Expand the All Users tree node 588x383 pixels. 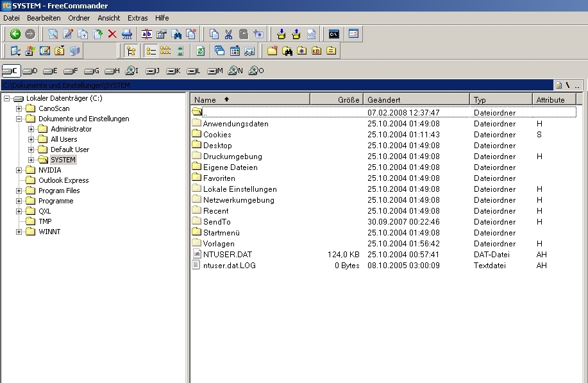[31, 139]
